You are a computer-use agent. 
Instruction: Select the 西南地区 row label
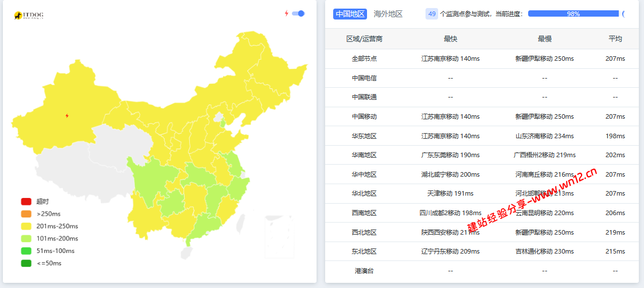point(364,213)
